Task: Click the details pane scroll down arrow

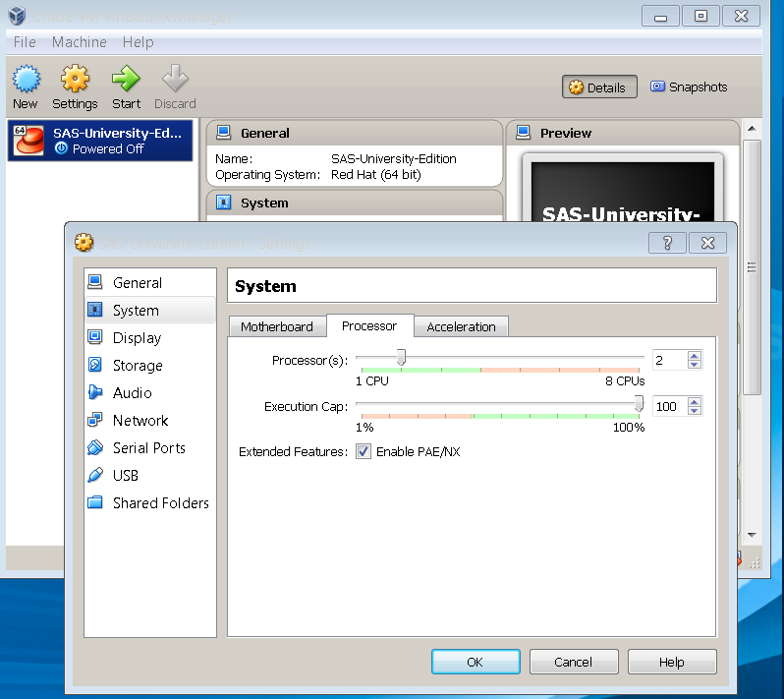Action: coord(752,535)
